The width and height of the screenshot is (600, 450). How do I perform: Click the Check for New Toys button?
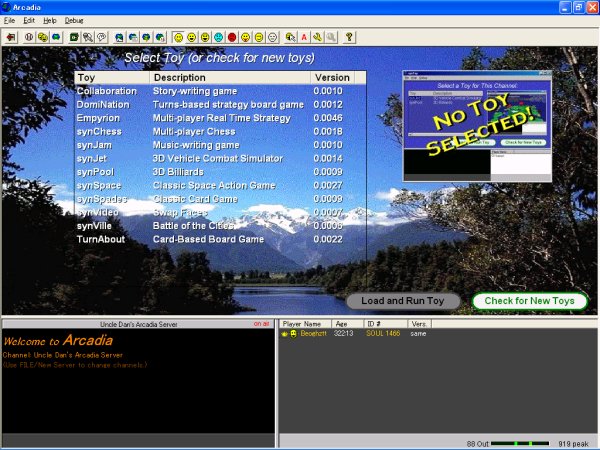(x=529, y=301)
